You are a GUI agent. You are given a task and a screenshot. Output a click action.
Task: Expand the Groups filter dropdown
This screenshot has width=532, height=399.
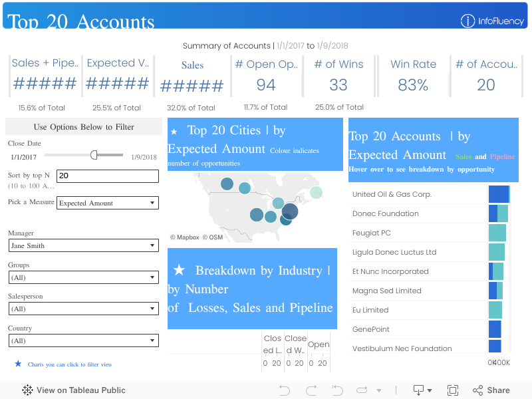tap(84, 277)
